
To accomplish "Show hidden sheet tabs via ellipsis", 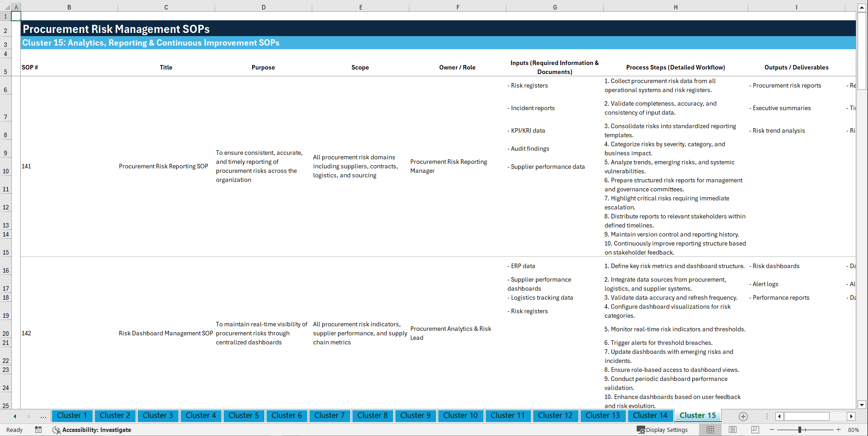I will coord(43,416).
